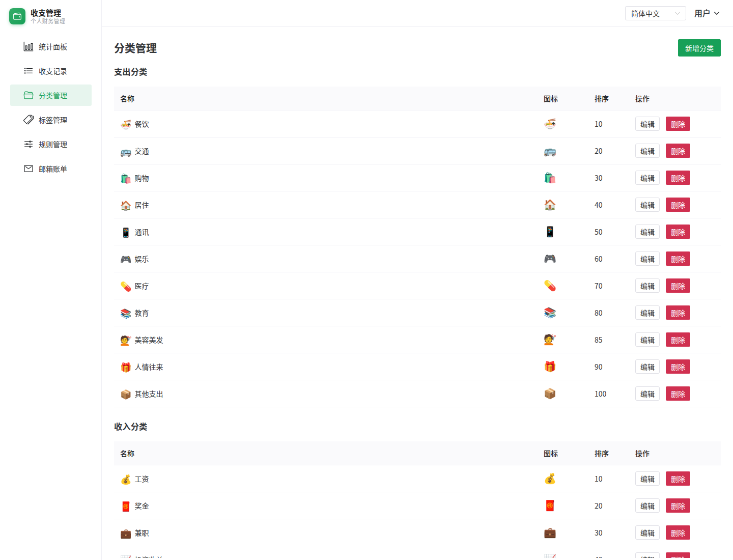
Task: Select 分类管理 in the sidebar
Action: [x=51, y=95]
